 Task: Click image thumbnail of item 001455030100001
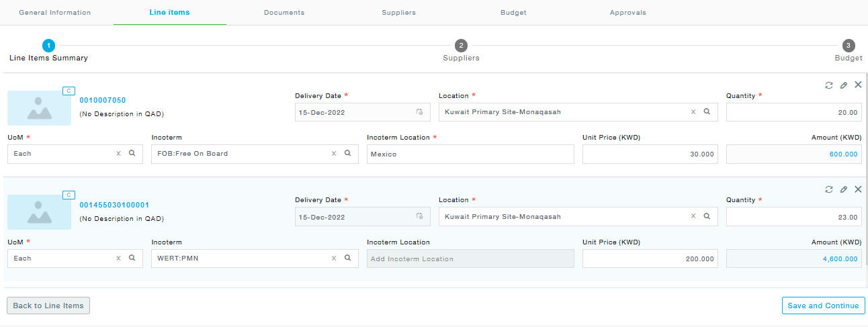[39, 212]
